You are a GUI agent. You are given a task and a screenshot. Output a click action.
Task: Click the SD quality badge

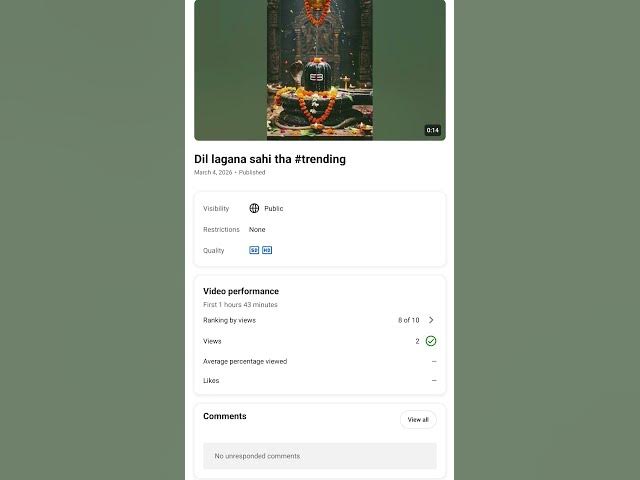point(254,250)
